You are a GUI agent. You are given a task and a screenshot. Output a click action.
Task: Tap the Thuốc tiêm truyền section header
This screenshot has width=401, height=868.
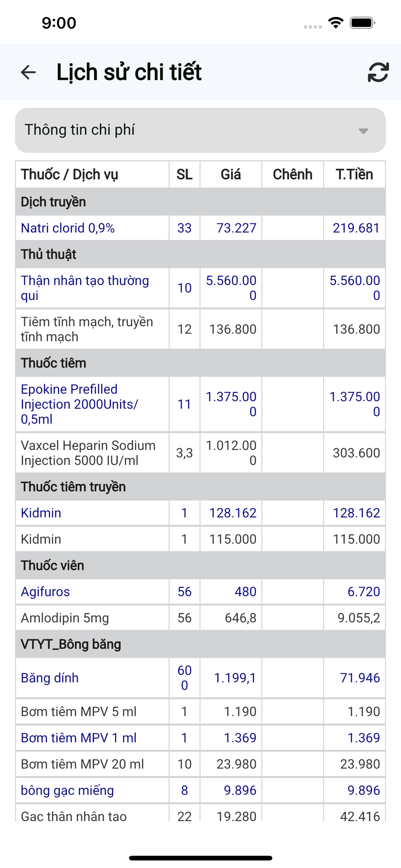coord(73,487)
